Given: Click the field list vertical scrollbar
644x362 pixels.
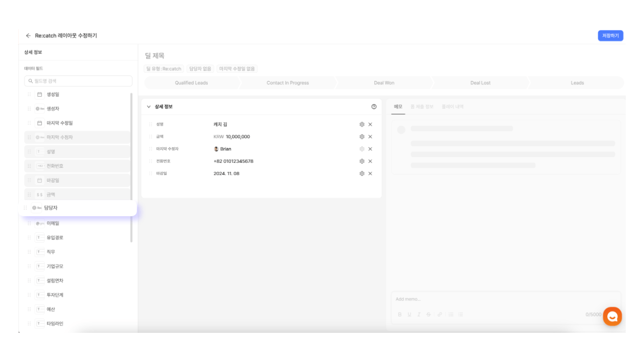Looking at the screenshot, I should (x=131, y=167).
